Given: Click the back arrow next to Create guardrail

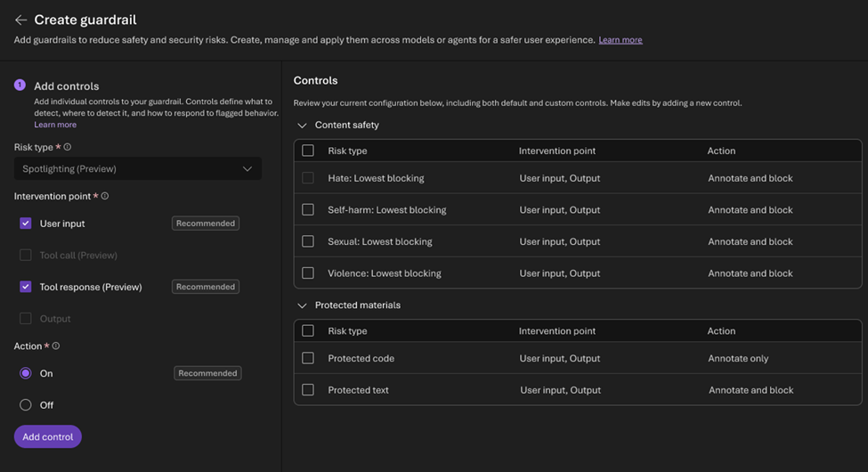Looking at the screenshot, I should (20, 20).
